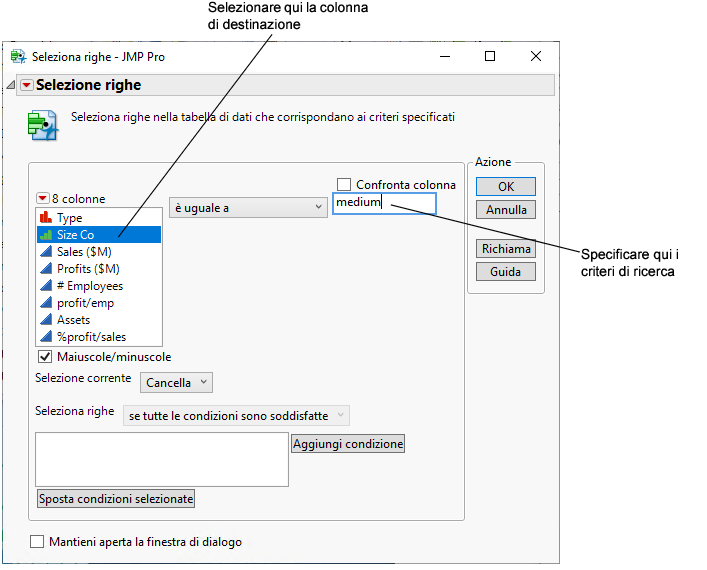Select the Assets column
Image resolution: width=707 pixels, height=570 pixels.
(x=99, y=320)
